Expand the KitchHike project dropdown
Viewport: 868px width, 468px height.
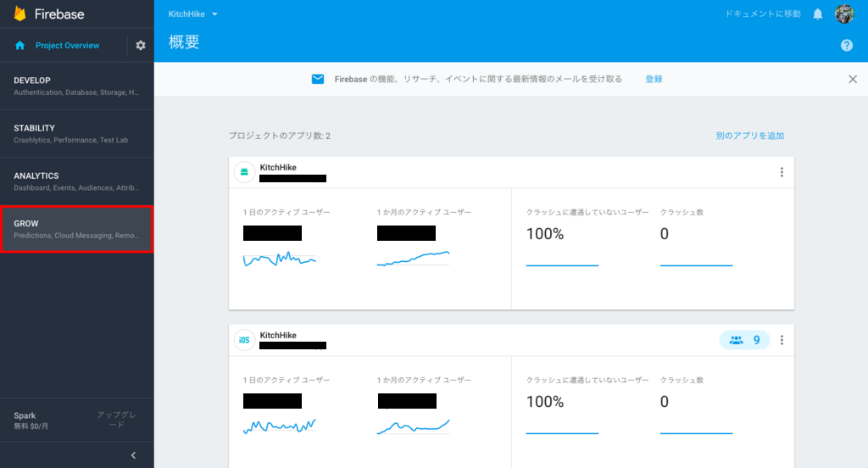pyautogui.click(x=192, y=14)
